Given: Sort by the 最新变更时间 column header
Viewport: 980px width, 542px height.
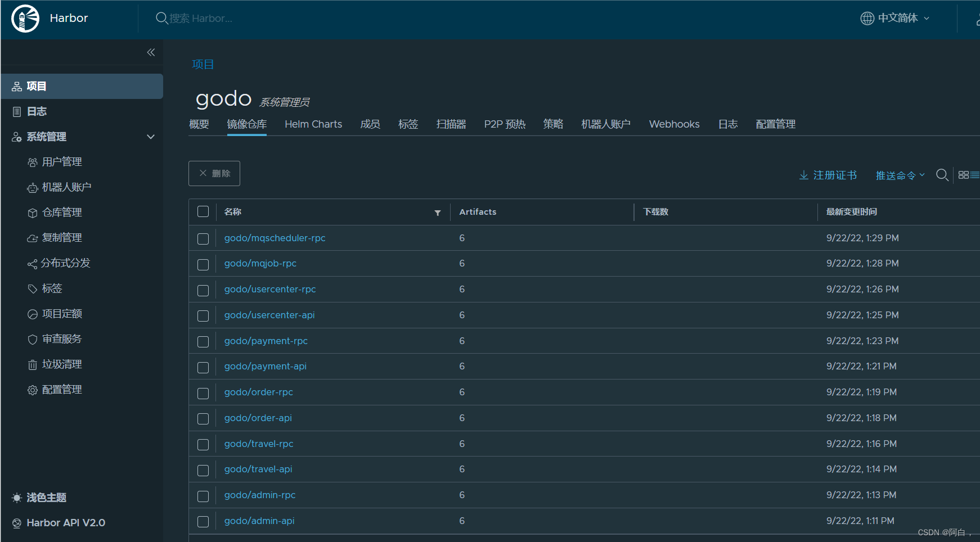Looking at the screenshot, I should point(852,212).
